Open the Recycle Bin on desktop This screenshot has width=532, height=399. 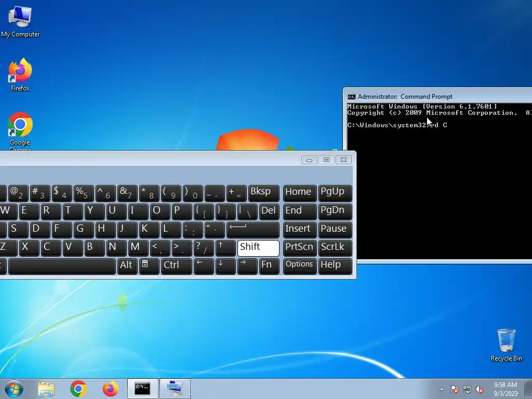point(506,345)
